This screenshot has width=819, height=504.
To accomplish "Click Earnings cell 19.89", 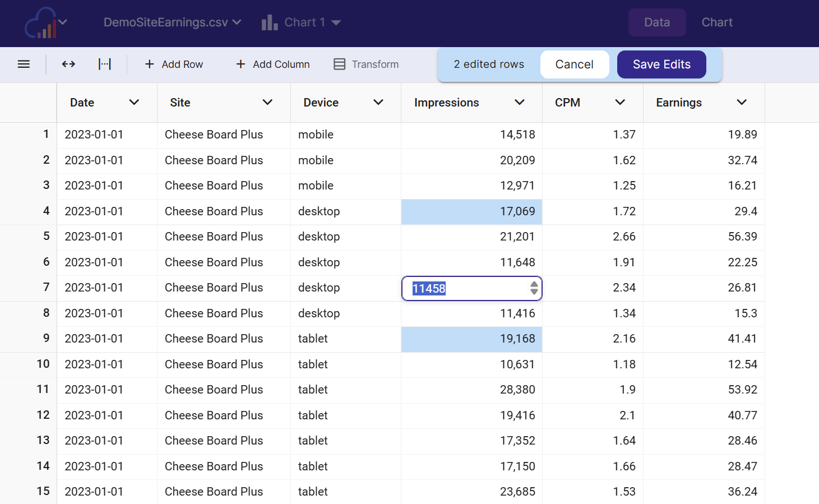I will [704, 135].
